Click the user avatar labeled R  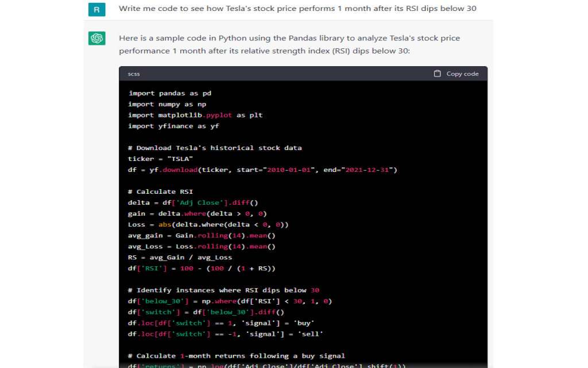pyautogui.click(x=96, y=9)
